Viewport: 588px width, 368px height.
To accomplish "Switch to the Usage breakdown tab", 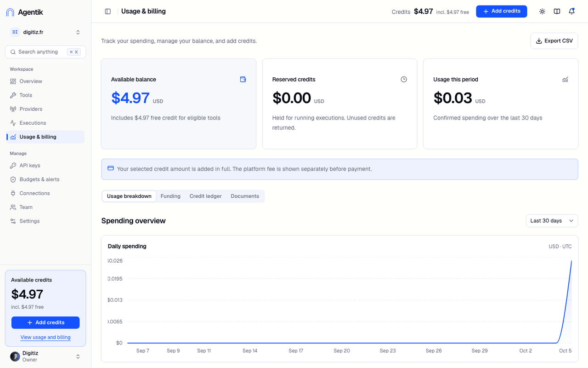I will (x=129, y=196).
